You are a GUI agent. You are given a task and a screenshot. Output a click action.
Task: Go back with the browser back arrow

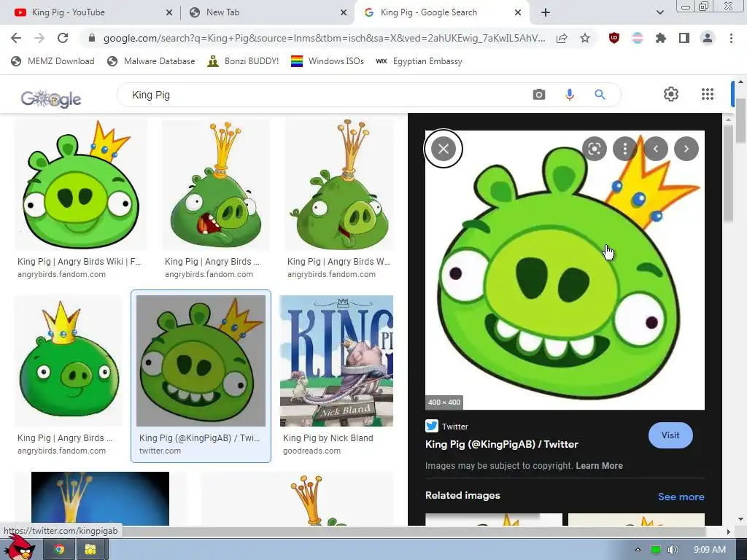(16, 38)
